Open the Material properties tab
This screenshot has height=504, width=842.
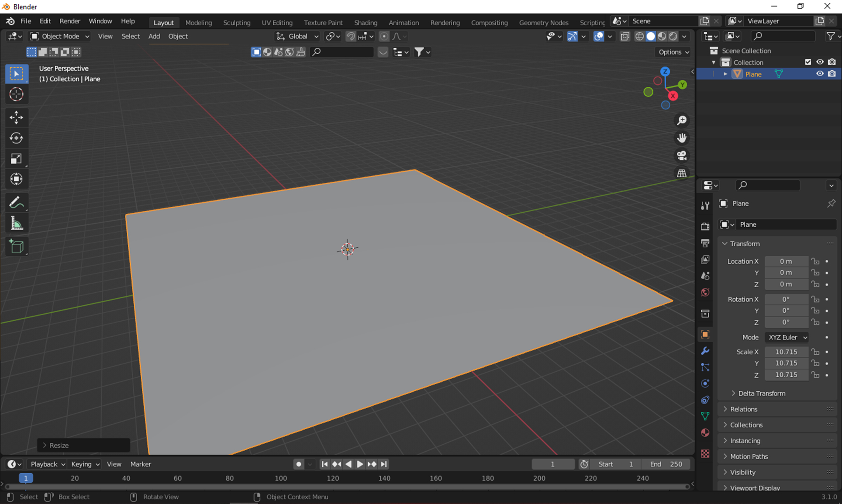coord(705,432)
